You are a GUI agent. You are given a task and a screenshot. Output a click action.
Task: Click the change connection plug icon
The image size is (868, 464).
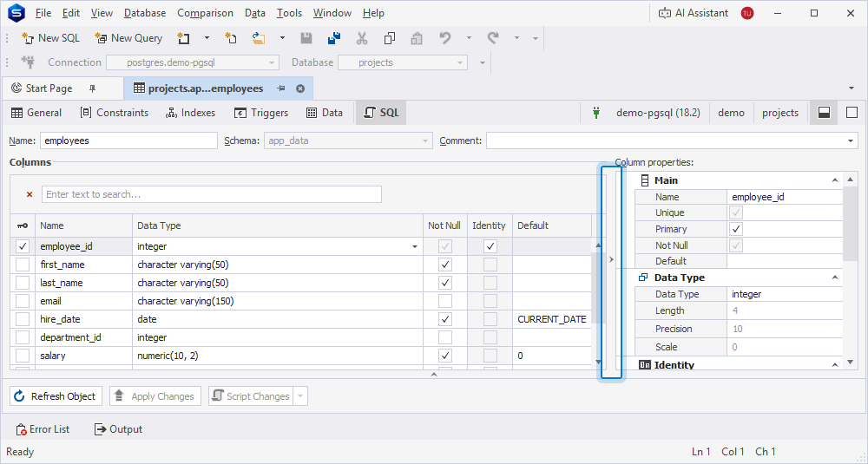point(28,62)
